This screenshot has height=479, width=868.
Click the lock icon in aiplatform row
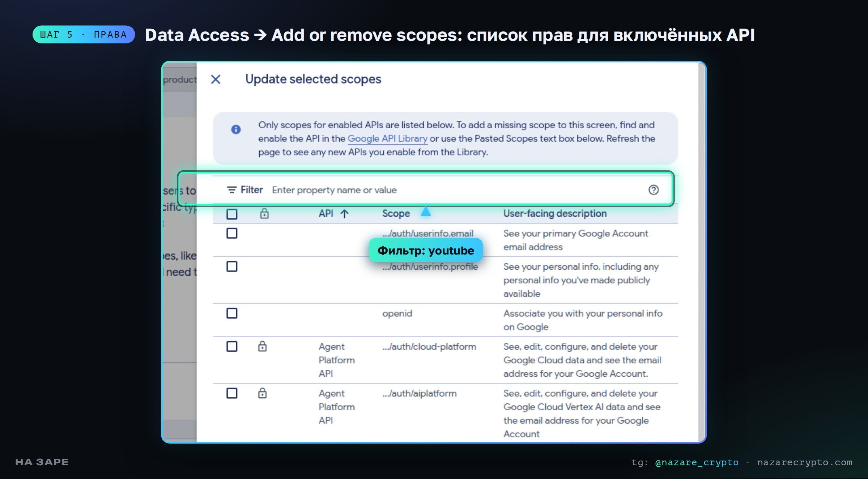pos(262,393)
